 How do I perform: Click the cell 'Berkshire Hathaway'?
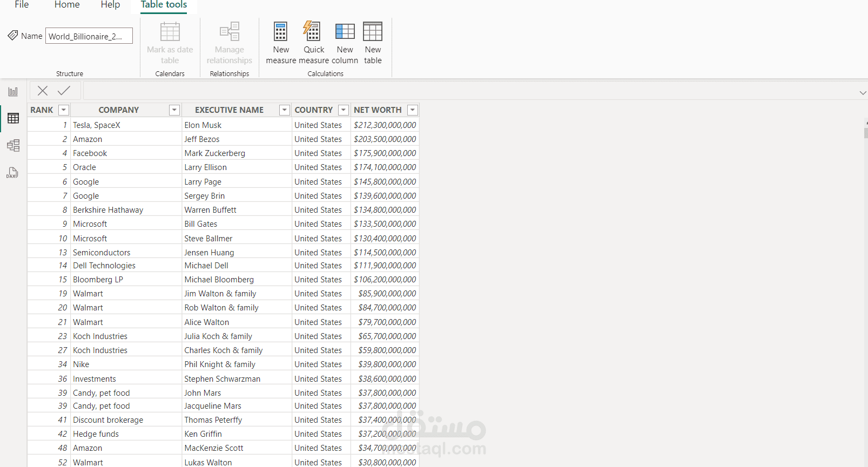click(126, 210)
